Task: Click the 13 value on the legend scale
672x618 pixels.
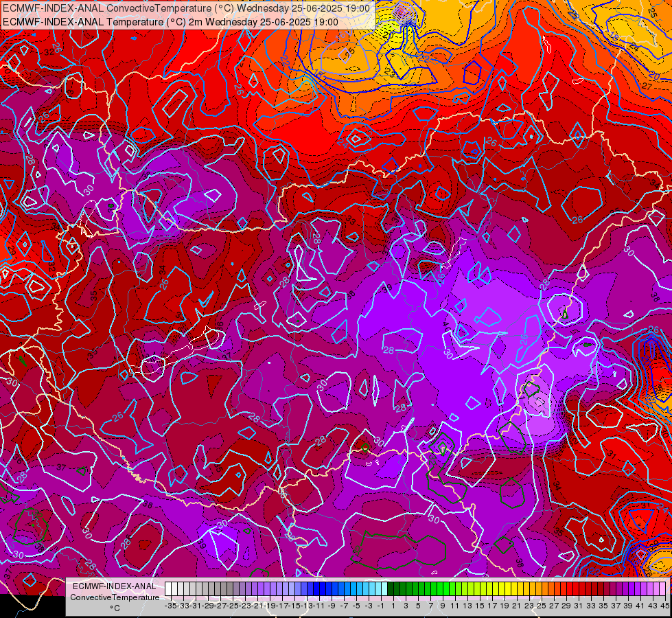Action: click(468, 606)
